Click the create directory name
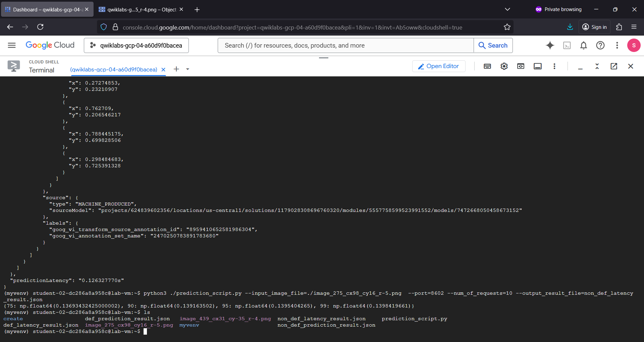The image size is (644, 342). click(x=13, y=319)
